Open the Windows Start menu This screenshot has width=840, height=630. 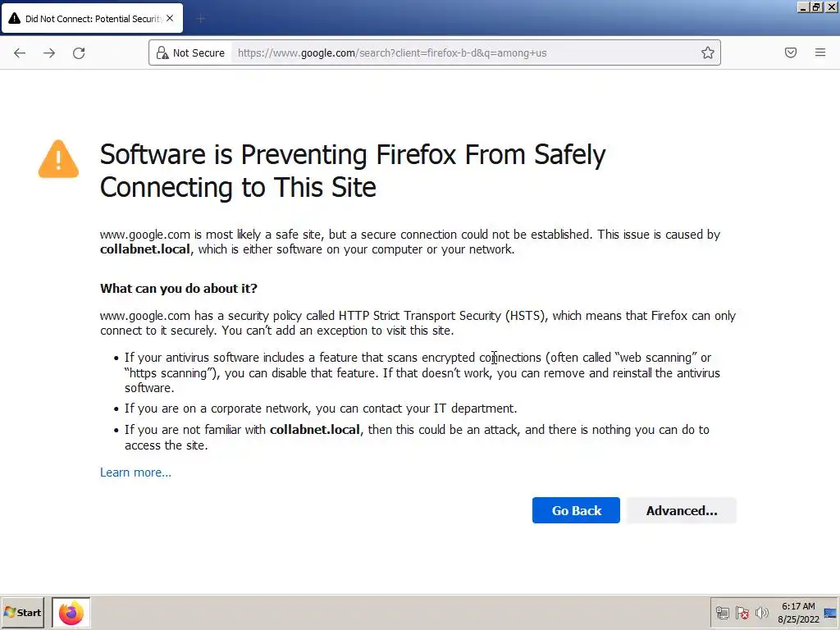click(x=23, y=613)
